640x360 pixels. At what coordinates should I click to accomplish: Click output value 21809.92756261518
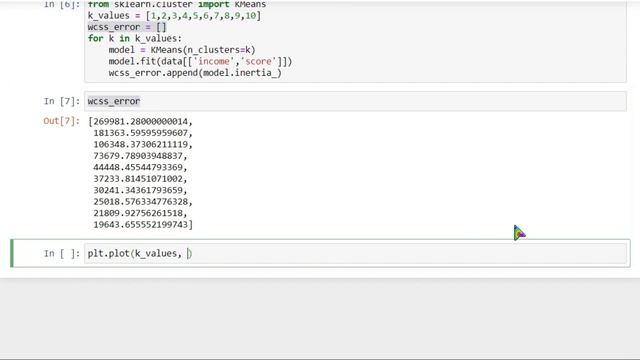[138, 213]
